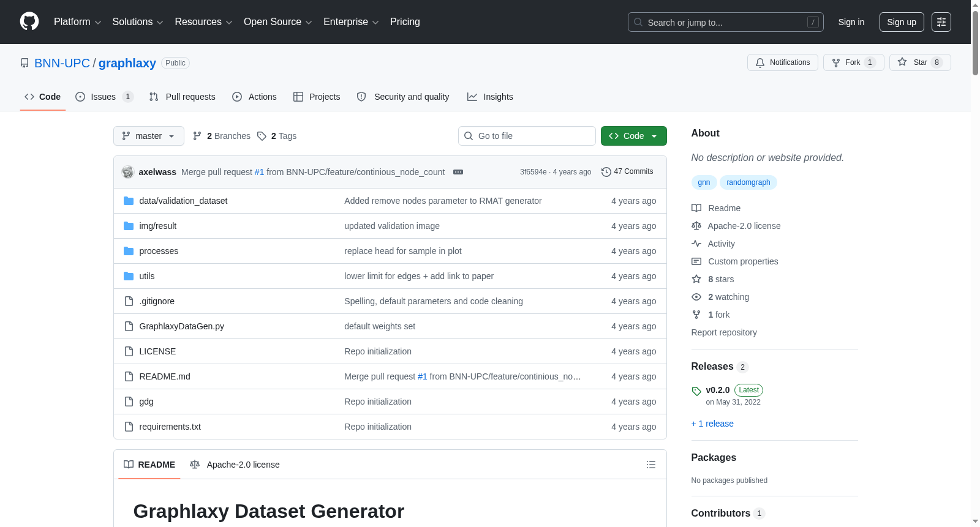Star the graphlaxy repository
This screenshot has width=980, height=527.
pos(919,62)
